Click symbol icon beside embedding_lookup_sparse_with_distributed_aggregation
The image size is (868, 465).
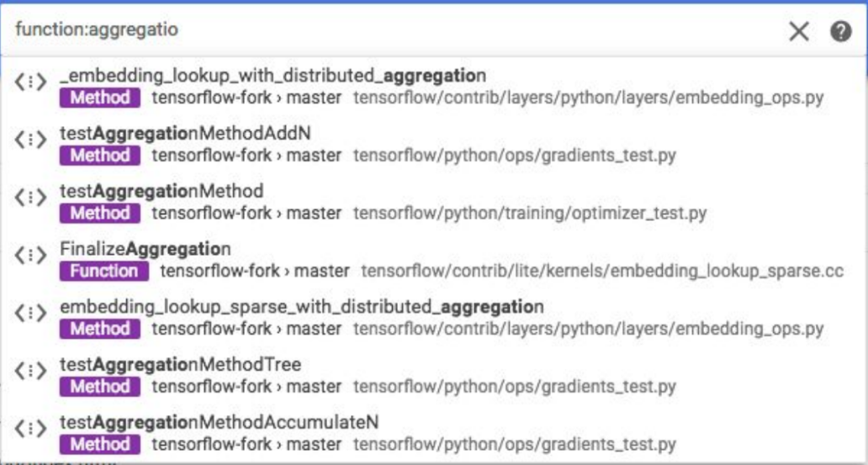click(30, 314)
